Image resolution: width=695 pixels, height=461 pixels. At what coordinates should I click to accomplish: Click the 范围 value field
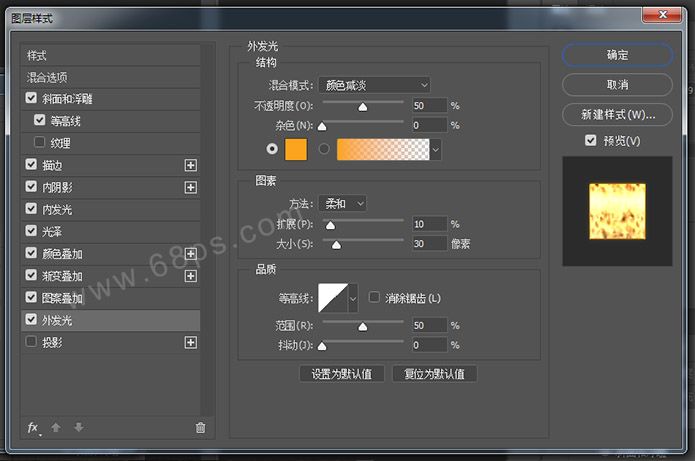(x=429, y=325)
